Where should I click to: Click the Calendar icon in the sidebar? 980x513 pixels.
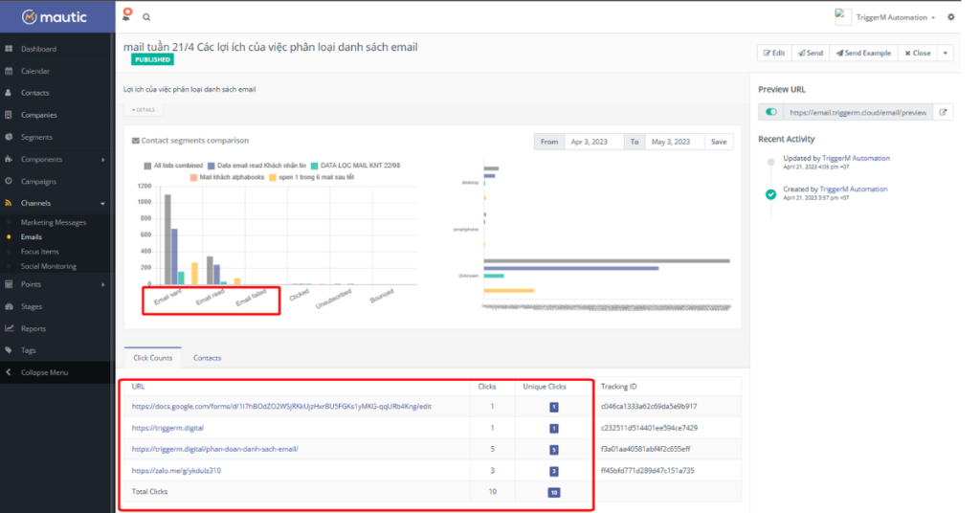click(9, 71)
